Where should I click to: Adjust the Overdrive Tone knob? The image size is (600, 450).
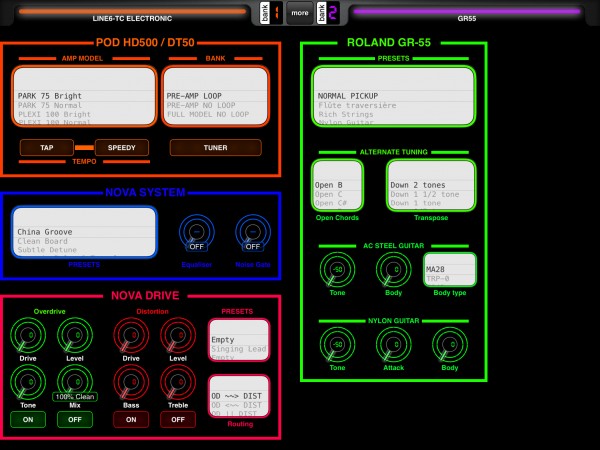pos(28,382)
